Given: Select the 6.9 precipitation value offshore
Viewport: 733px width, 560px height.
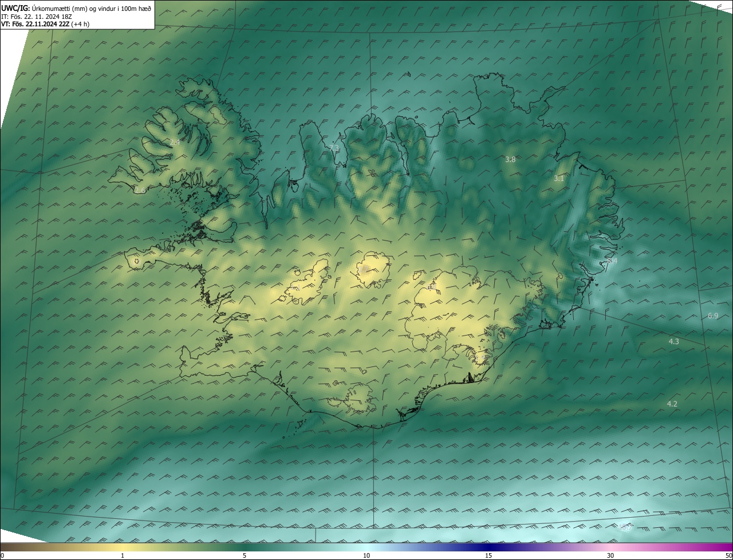Looking at the screenshot, I should click(x=713, y=316).
